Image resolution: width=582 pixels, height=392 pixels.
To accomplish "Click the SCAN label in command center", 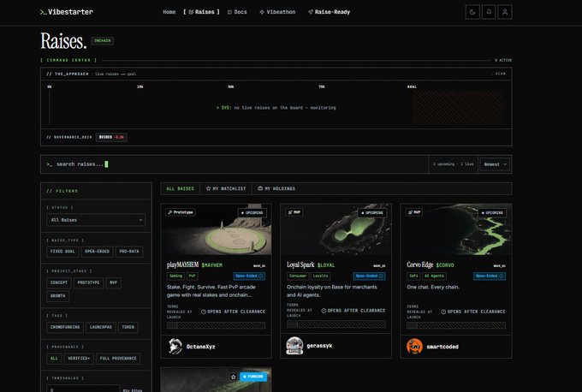I will pos(501,74).
